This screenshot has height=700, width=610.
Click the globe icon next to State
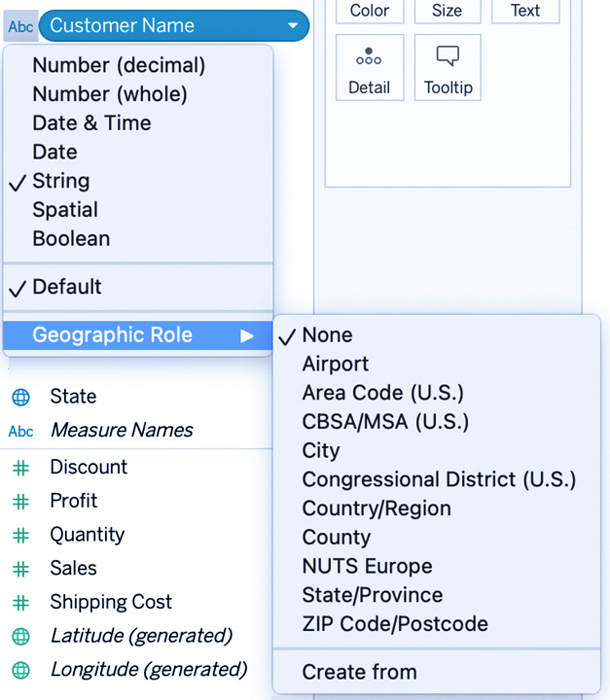pos(21,397)
